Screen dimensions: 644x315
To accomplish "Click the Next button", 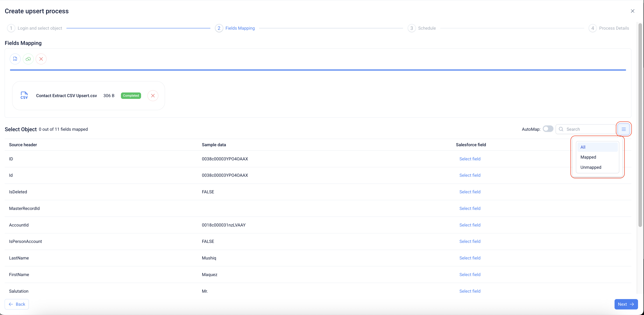I will (625, 304).
